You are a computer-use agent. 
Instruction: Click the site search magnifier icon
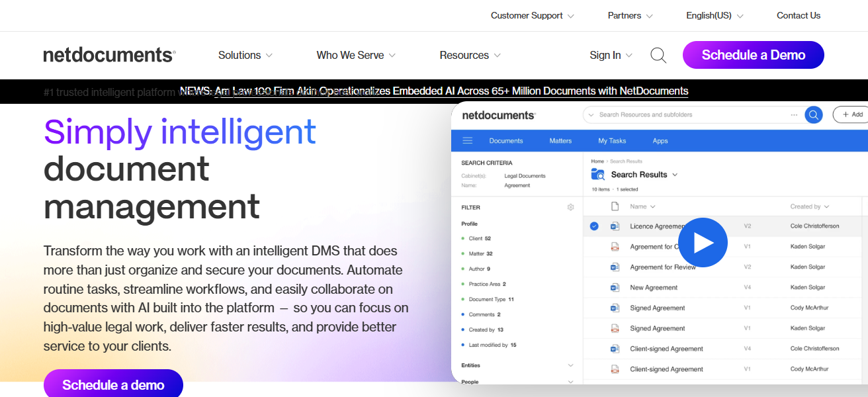658,56
